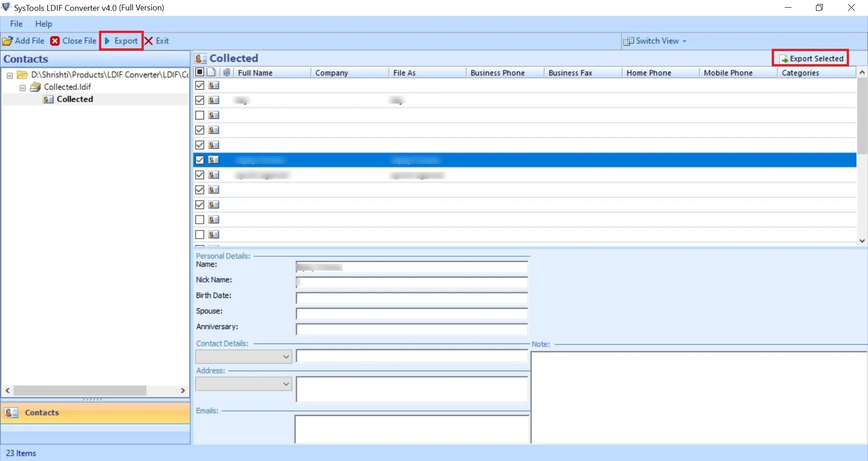Click the Birth Date input field
Screen dimensions: 868x461
[x=411, y=298]
